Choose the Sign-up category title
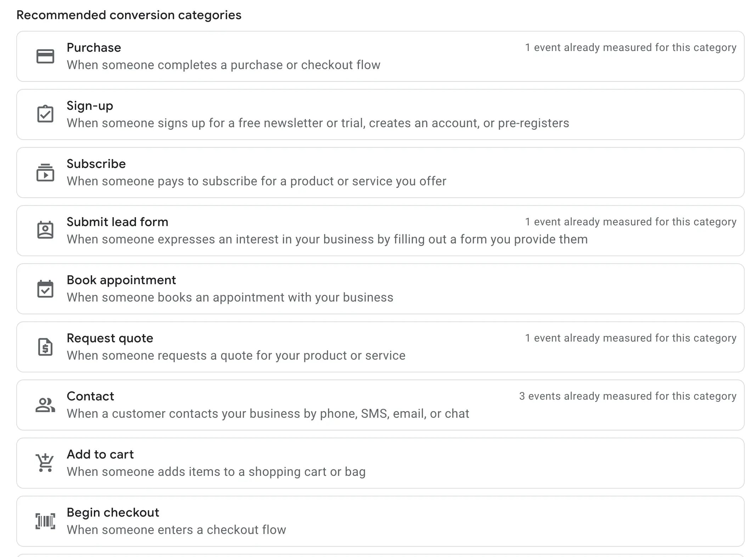Image resolution: width=756 pixels, height=557 pixels. pyautogui.click(x=90, y=106)
